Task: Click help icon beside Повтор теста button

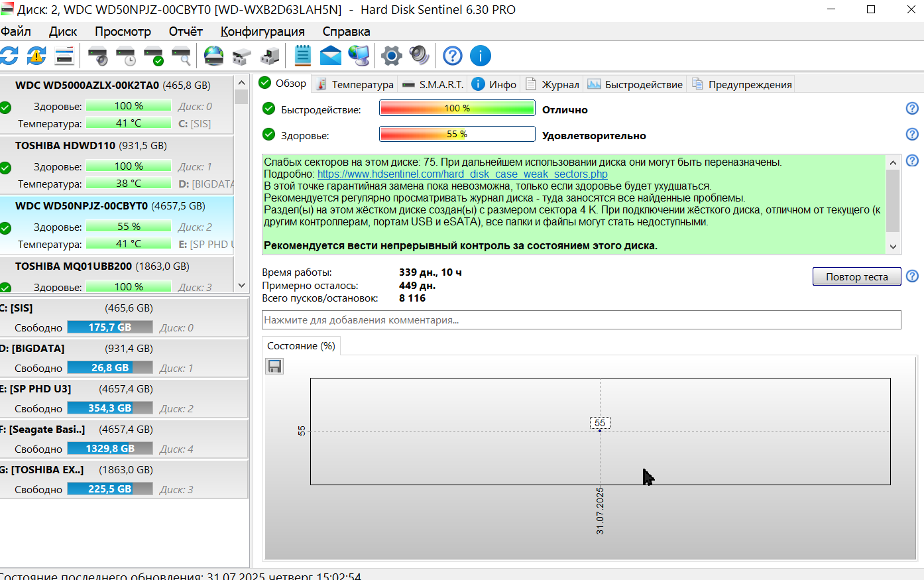Action: click(912, 276)
